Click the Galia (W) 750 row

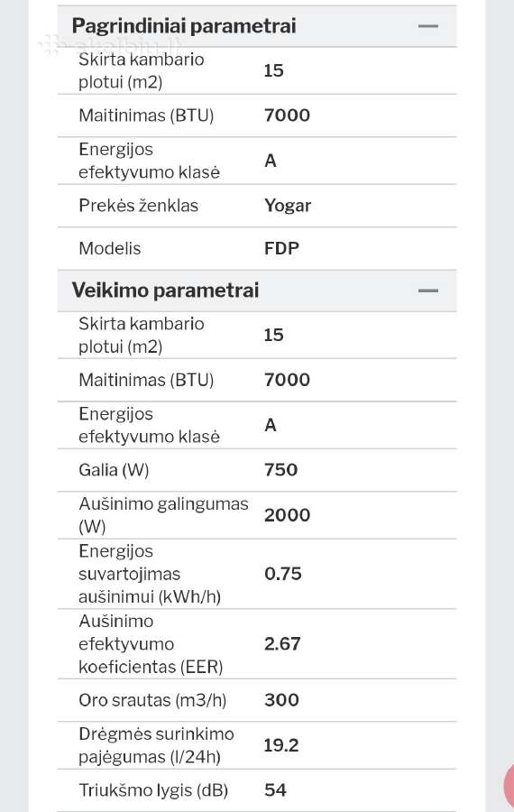pos(257,470)
